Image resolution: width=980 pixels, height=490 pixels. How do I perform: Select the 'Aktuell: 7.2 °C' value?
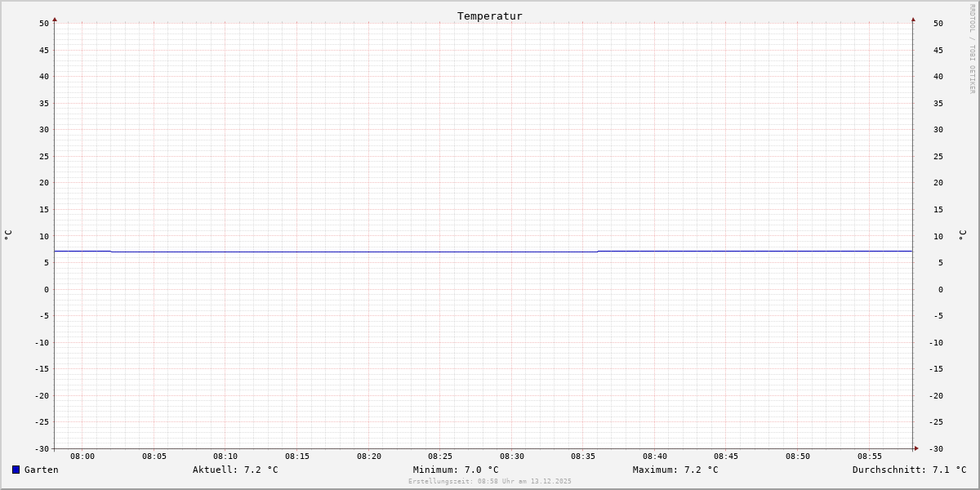click(x=235, y=470)
